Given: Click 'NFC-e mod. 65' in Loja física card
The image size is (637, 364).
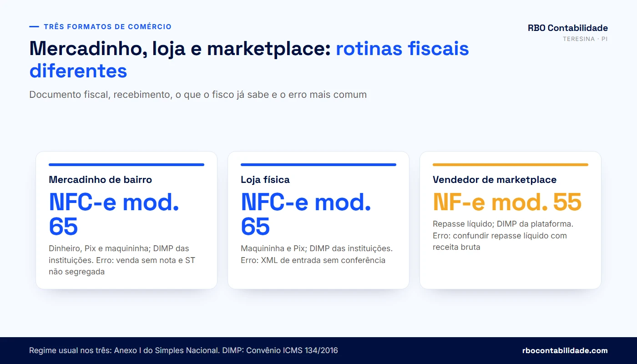Looking at the screenshot, I should pyautogui.click(x=306, y=214).
